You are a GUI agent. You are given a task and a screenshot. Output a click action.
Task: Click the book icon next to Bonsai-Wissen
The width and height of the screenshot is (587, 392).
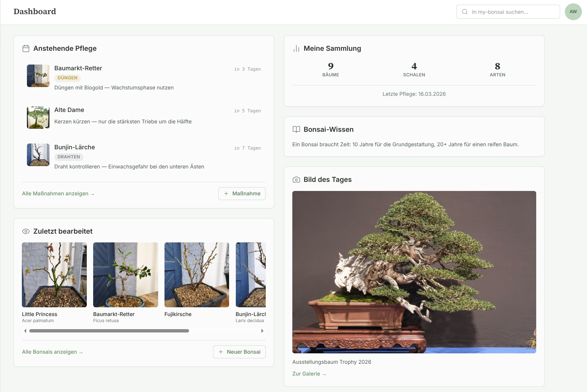(x=296, y=129)
